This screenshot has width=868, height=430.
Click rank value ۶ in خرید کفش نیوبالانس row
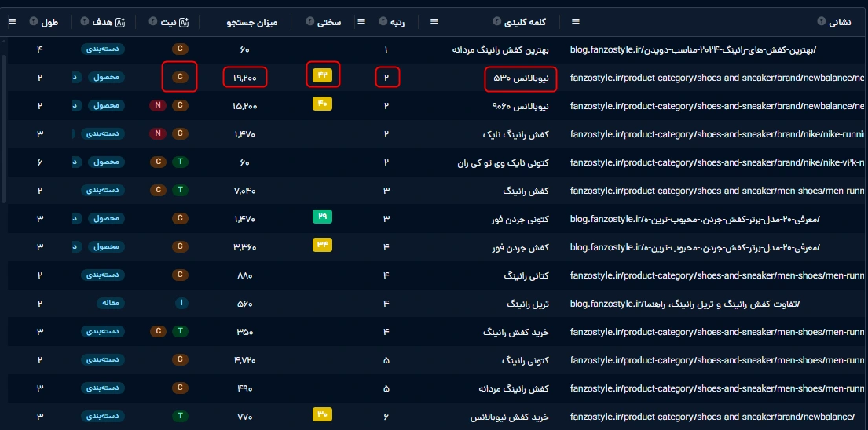pos(386,416)
